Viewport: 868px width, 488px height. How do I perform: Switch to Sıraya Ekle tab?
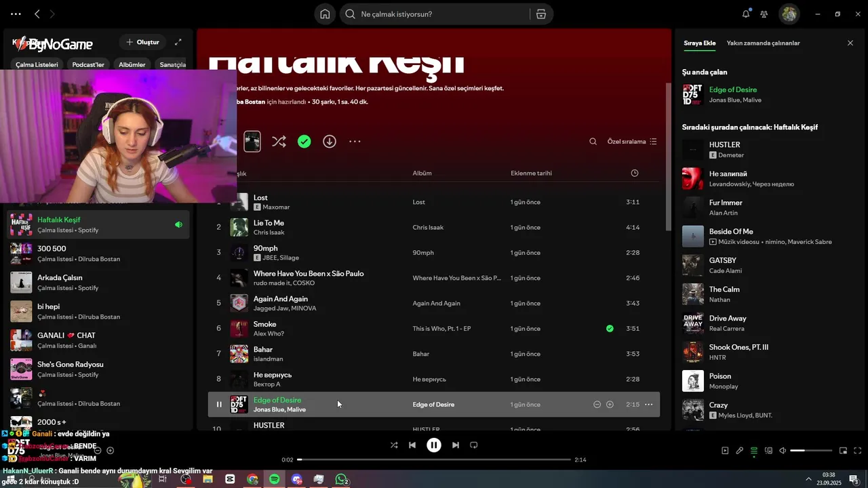pyautogui.click(x=699, y=43)
